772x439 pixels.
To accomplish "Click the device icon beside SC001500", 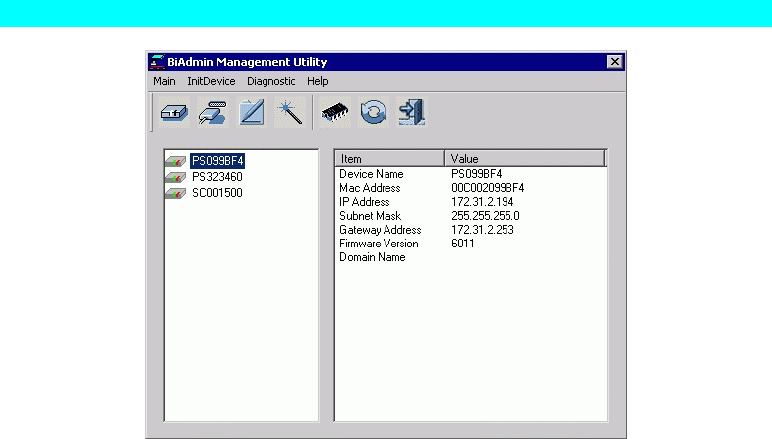I will [x=176, y=193].
